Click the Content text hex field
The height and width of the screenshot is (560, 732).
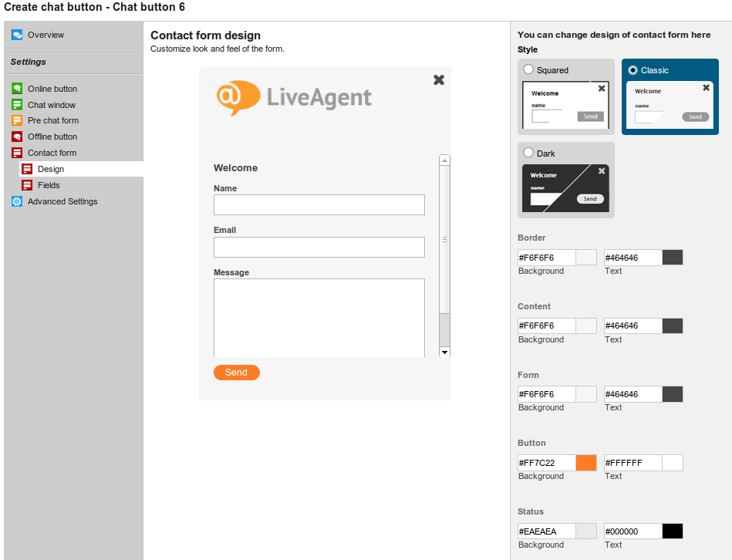pyautogui.click(x=633, y=326)
